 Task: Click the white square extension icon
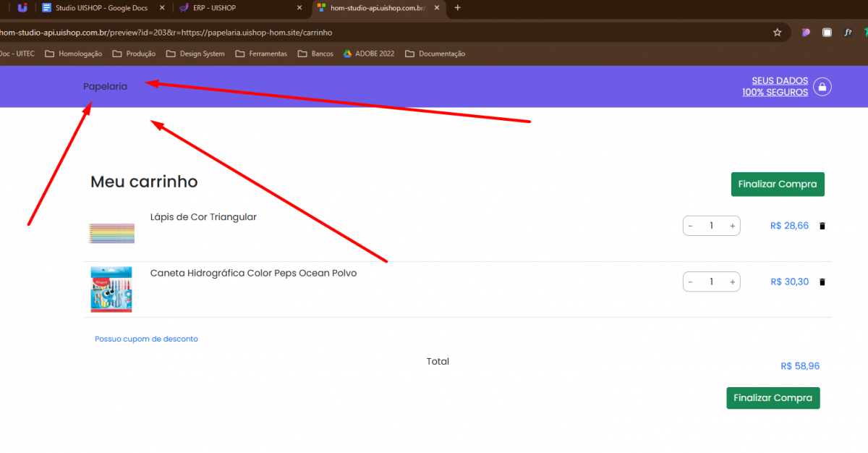(x=827, y=33)
